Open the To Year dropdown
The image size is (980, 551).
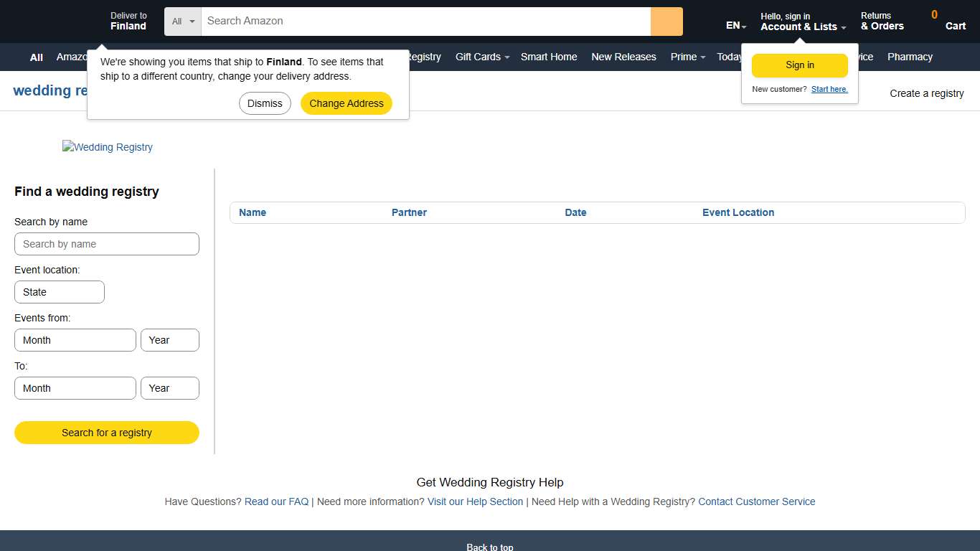(169, 388)
